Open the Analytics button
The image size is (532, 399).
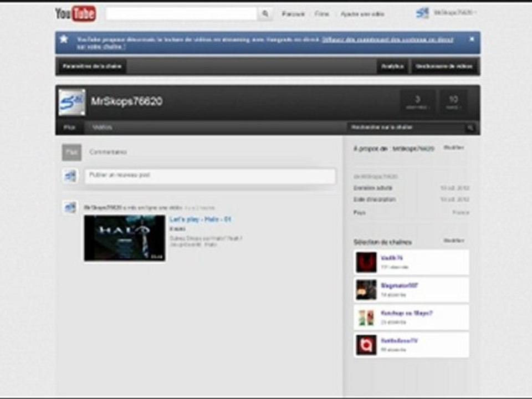pos(392,66)
